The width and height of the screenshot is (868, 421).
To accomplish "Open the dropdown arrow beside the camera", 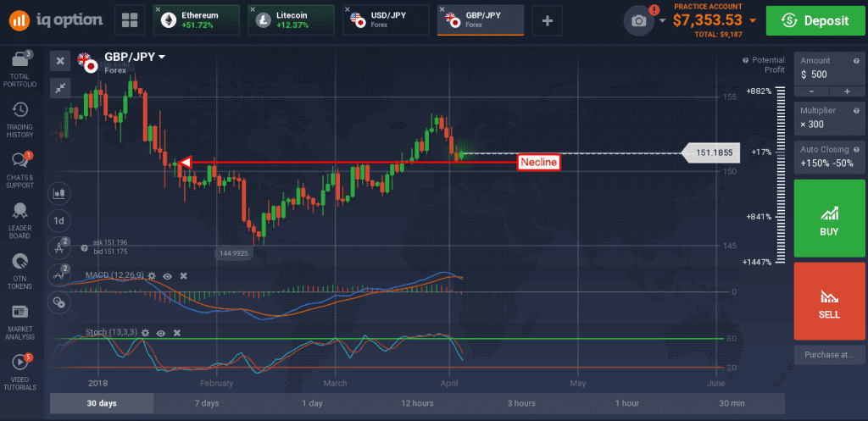I will point(663,21).
